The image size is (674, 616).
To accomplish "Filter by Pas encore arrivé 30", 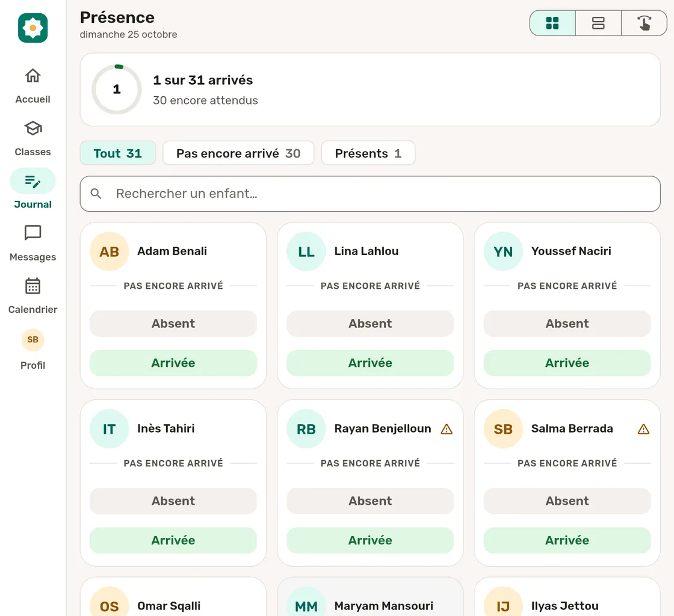I will point(238,153).
